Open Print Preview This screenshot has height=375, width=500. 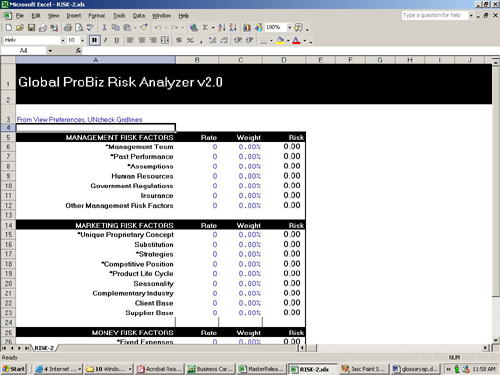(x=79, y=28)
